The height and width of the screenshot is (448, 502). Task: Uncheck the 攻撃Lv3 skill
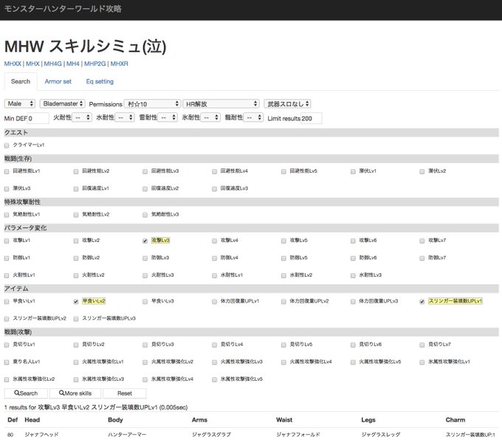(x=145, y=241)
